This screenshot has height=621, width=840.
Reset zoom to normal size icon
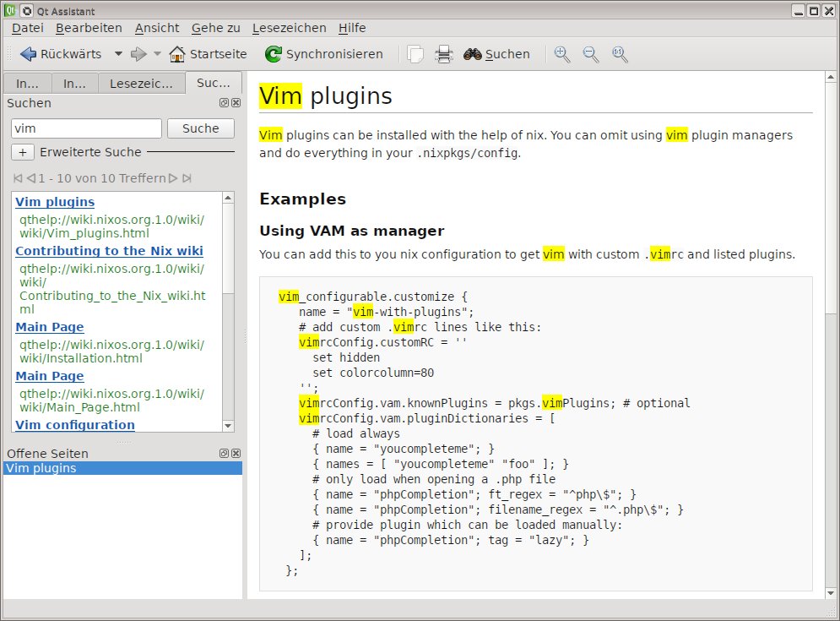[620, 54]
